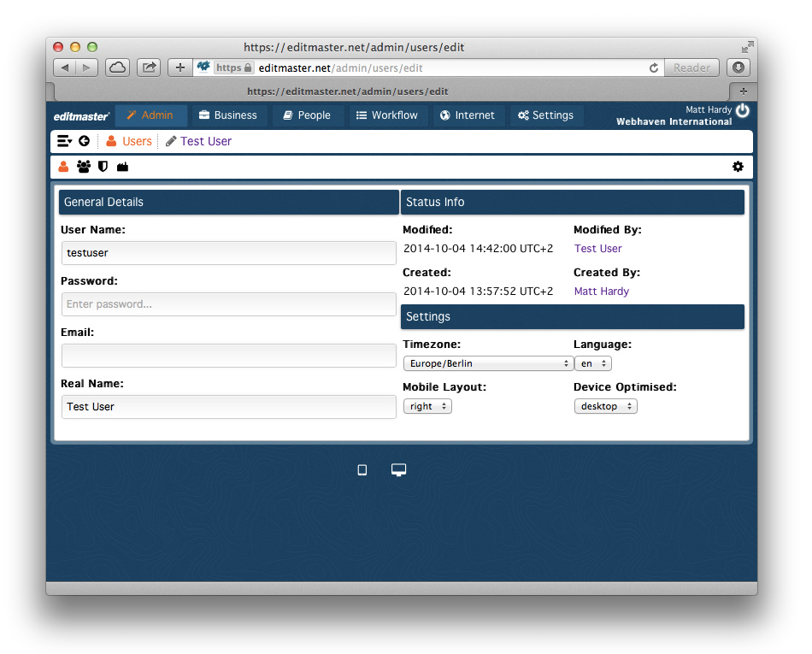The height and width of the screenshot is (654, 812).
Task: Select the orange single user icon
Action: (x=63, y=167)
